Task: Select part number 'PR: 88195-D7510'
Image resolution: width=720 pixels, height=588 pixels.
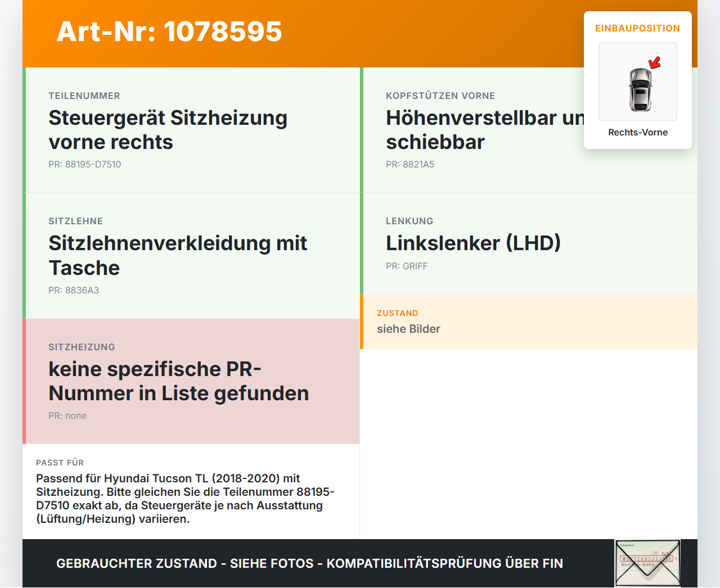Action: 85,165
